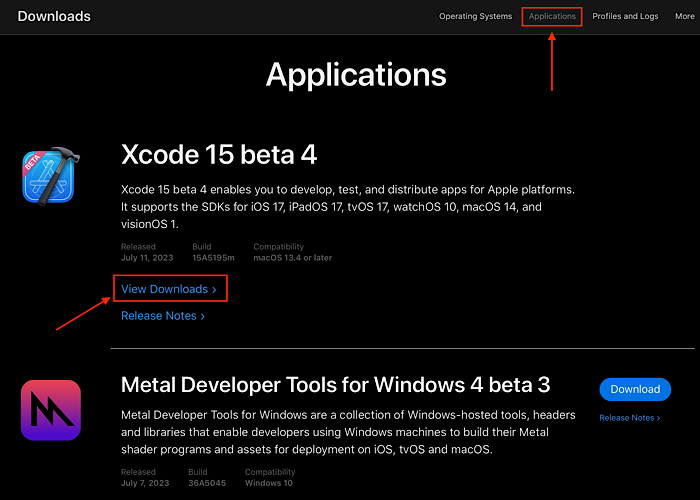Click the Metal Developer Tools description paragraph
This screenshot has height=500, width=700.
(x=348, y=432)
